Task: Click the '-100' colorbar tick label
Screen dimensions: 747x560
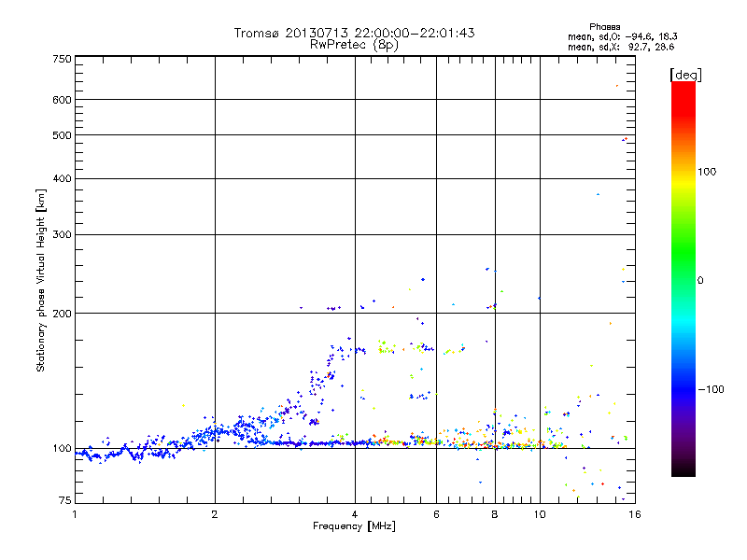Action: pos(711,389)
